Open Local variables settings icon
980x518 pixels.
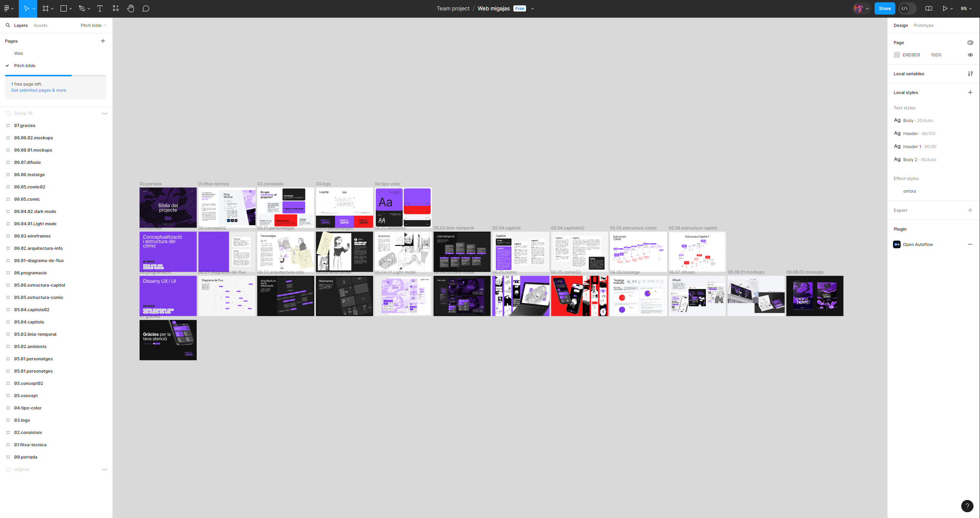pos(970,74)
